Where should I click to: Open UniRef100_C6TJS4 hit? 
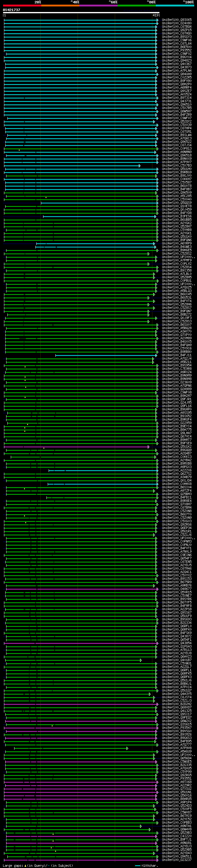click(x=177, y=145)
